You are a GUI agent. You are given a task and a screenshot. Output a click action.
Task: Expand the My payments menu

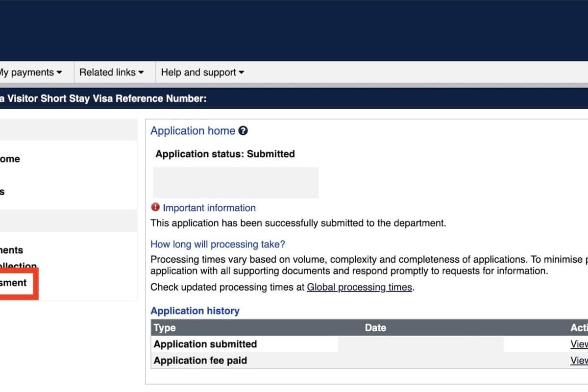tap(30, 73)
